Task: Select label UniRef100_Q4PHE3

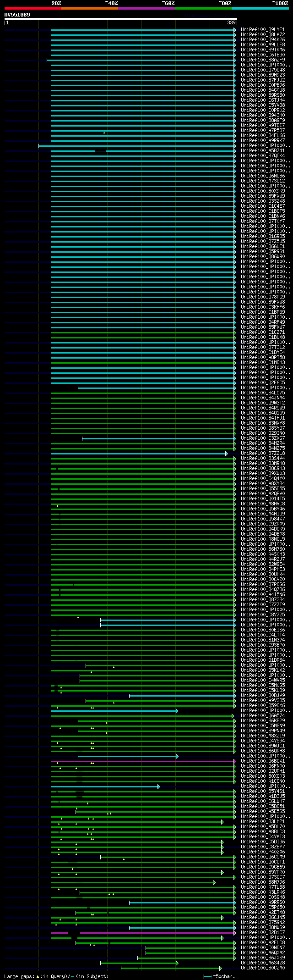Action: coord(263,570)
